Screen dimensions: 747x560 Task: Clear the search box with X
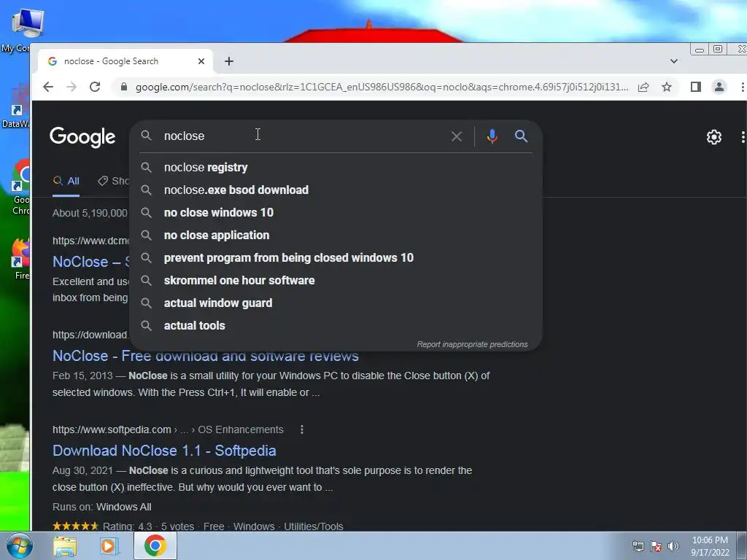457,136
